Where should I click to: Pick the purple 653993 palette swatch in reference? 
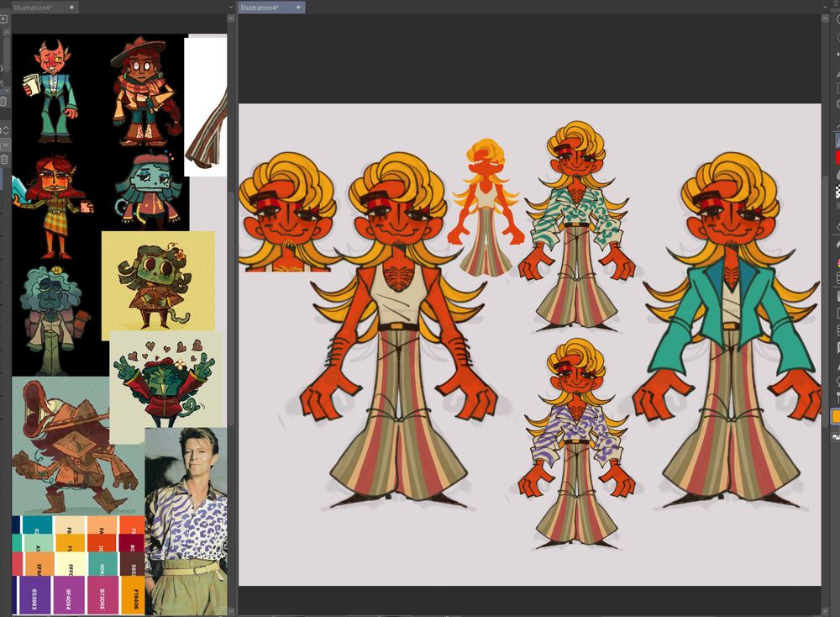coord(34,594)
